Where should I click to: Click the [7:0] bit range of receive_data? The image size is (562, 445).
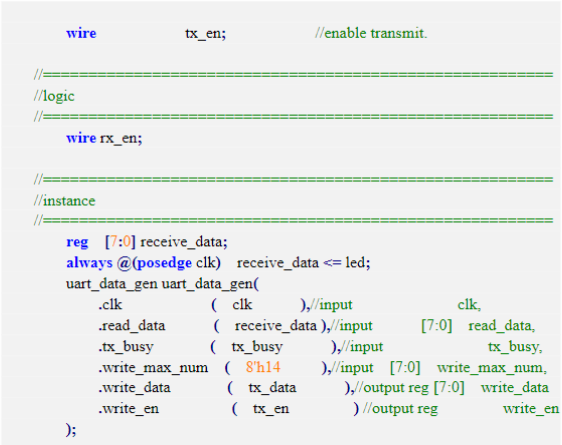pos(120,242)
